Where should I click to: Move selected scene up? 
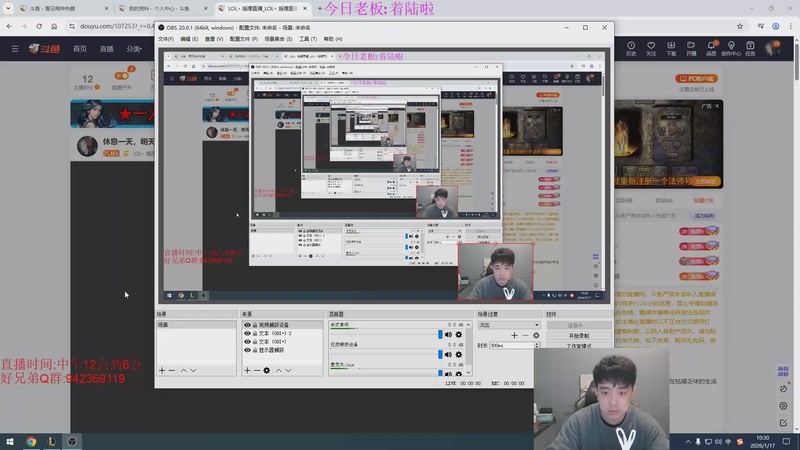(x=183, y=370)
